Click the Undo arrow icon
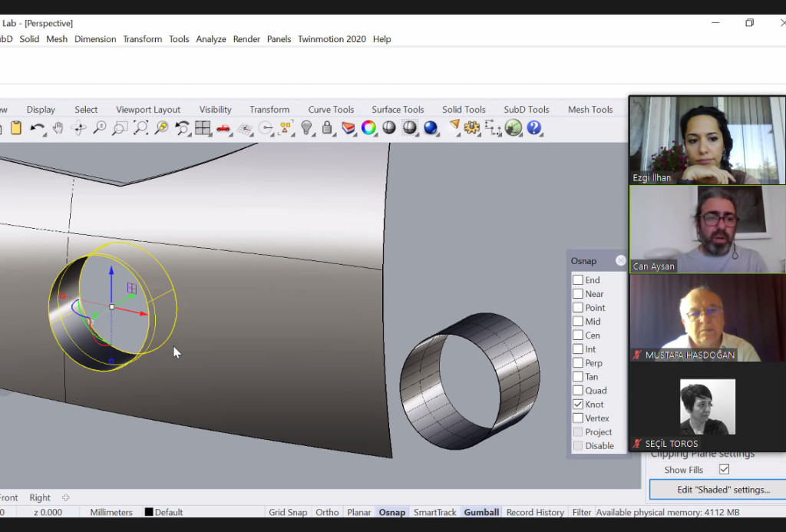786x532 pixels. tap(37, 128)
